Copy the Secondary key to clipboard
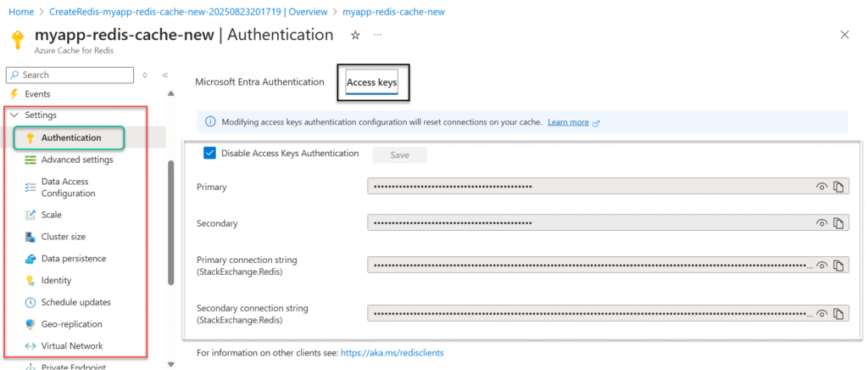The height and width of the screenshot is (370, 868). [x=838, y=223]
